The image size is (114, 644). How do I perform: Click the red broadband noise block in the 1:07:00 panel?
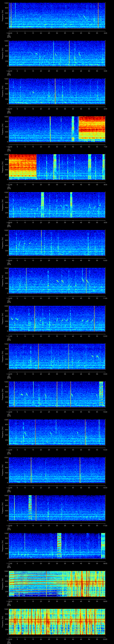point(23,165)
